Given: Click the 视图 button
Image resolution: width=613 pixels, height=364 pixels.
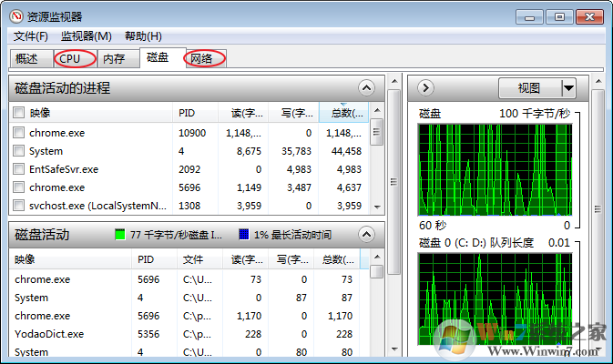Looking at the screenshot, I should pos(530,88).
